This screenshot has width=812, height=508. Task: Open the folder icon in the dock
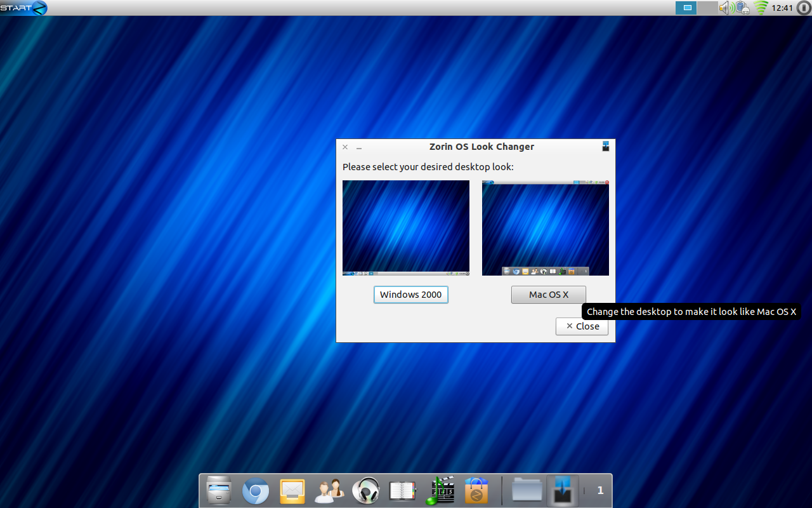coord(527,491)
